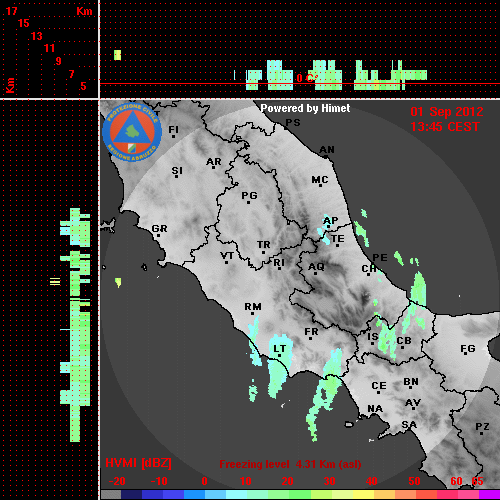This screenshot has width=500, height=500.
Task: Click the CB city label
Action: [x=404, y=341]
